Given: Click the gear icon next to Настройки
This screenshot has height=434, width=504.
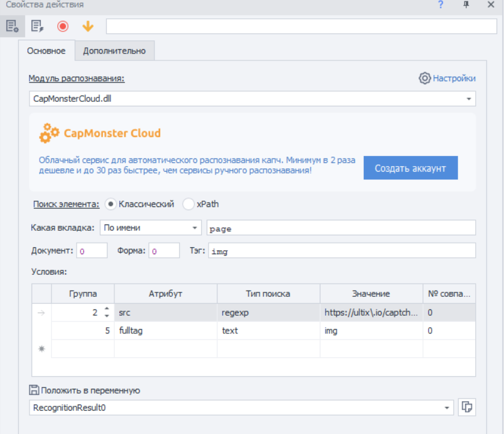Looking at the screenshot, I should click(424, 78).
